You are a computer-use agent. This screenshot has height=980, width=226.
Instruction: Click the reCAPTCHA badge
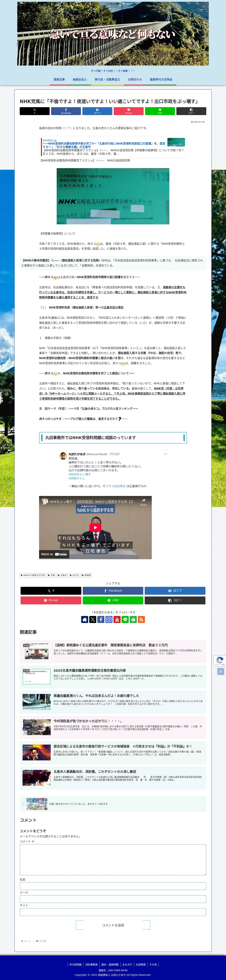point(219,661)
